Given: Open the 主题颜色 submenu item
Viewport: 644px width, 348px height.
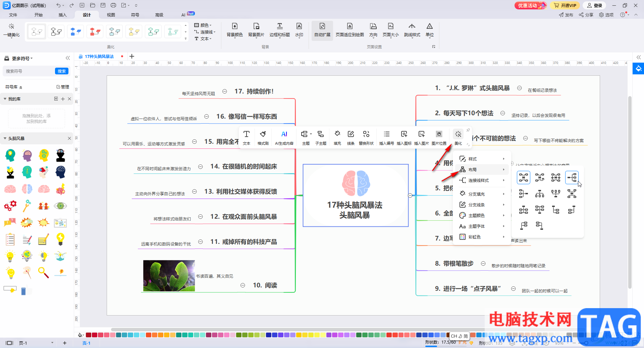Looking at the screenshot, I should [x=482, y=215].
